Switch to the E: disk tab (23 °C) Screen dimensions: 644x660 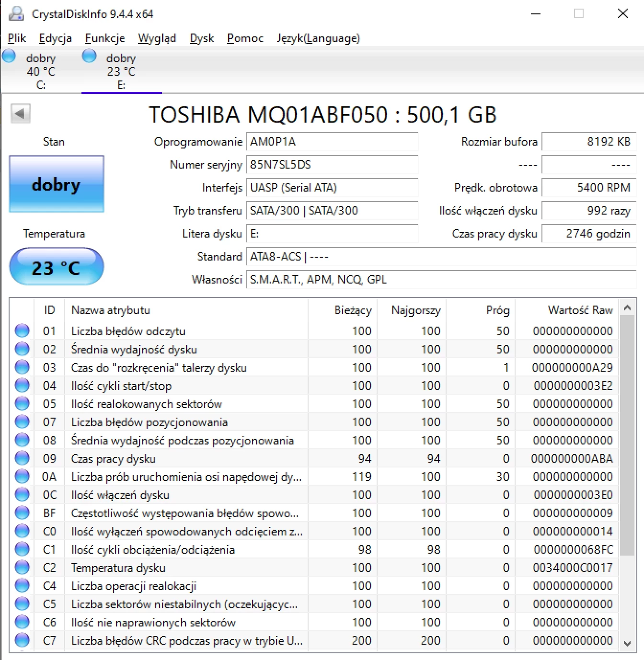click(x=121, y=71)
